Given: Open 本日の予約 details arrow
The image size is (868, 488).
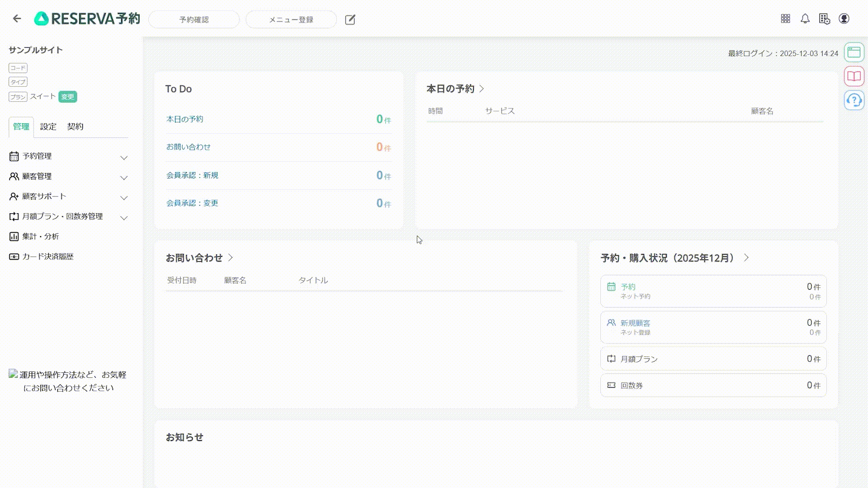Looking at the screenshot, I should pos(481,89).
